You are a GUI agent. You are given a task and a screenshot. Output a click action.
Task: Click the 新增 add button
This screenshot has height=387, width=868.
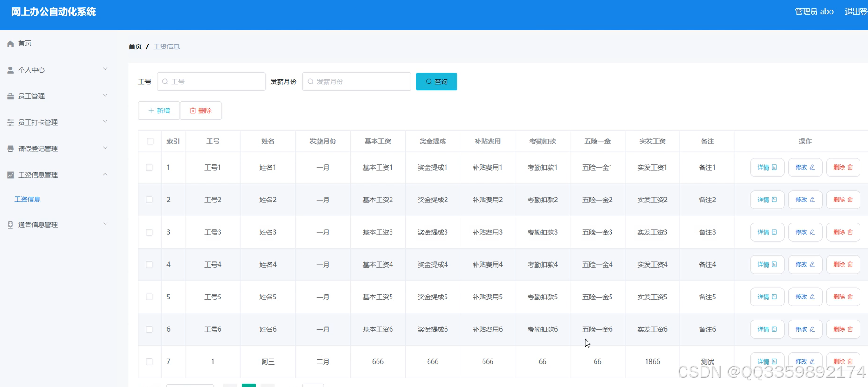click(x=159, y=111)
